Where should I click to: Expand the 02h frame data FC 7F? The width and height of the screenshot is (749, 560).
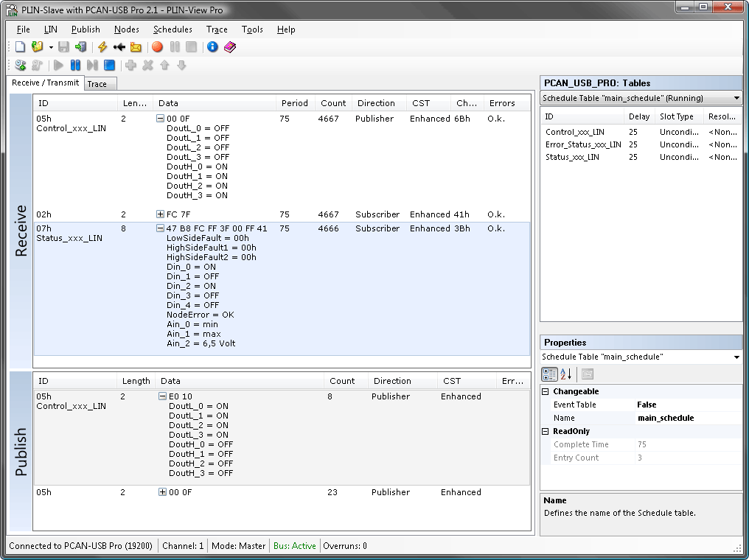coord(160,214)
